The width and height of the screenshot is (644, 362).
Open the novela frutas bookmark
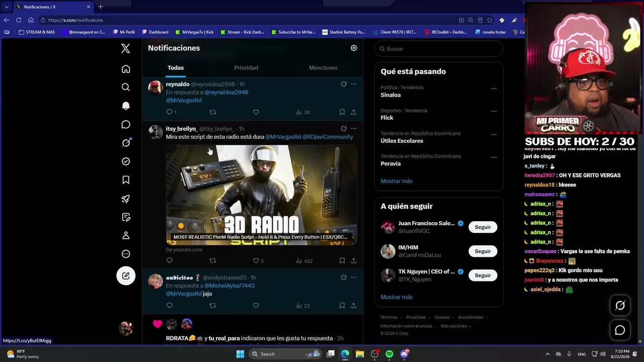point(491,32)
